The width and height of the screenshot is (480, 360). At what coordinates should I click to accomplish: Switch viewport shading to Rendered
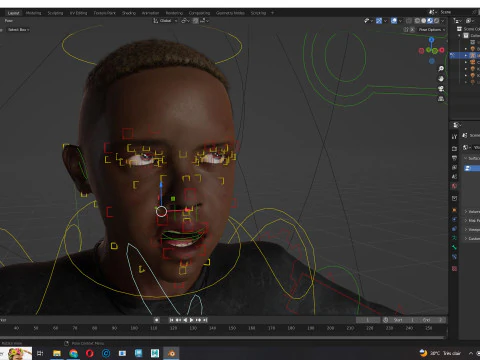(436, 21)
